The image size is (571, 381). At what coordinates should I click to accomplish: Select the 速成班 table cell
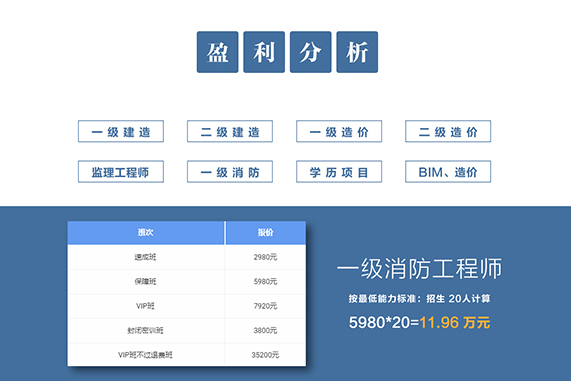[x=146, y=257]
